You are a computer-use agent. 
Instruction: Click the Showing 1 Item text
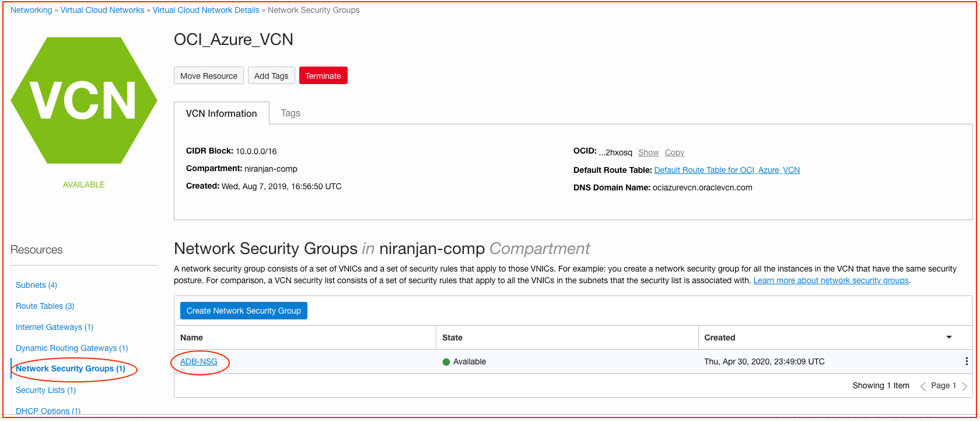[x=881, y=385]
